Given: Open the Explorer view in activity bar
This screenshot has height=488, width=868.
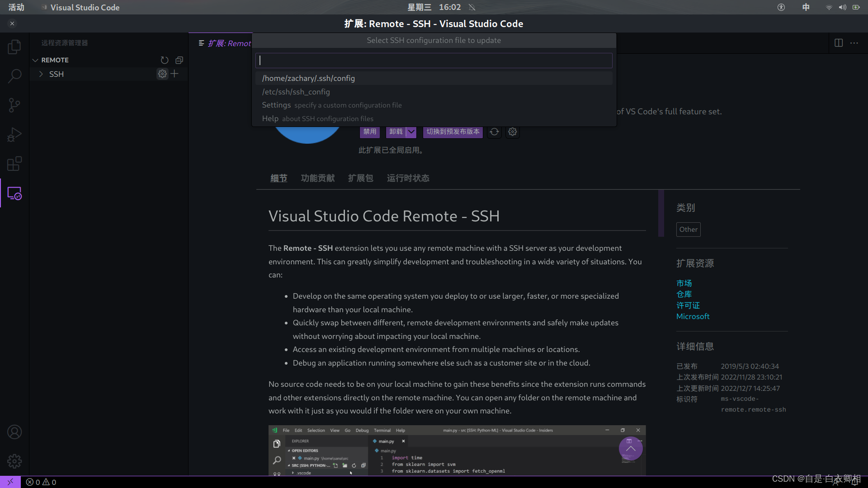Looking at the screenshot, I should coord(14,47).
